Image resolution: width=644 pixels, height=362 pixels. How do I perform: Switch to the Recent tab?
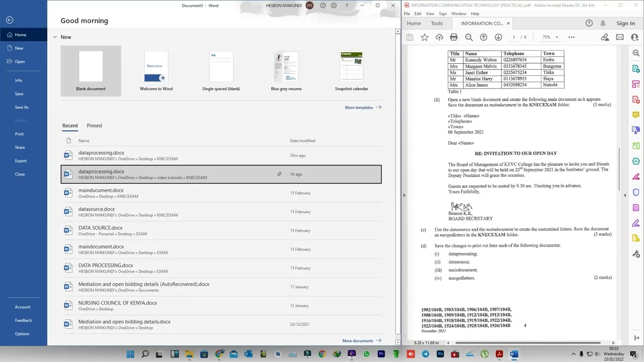pos(70,126)
